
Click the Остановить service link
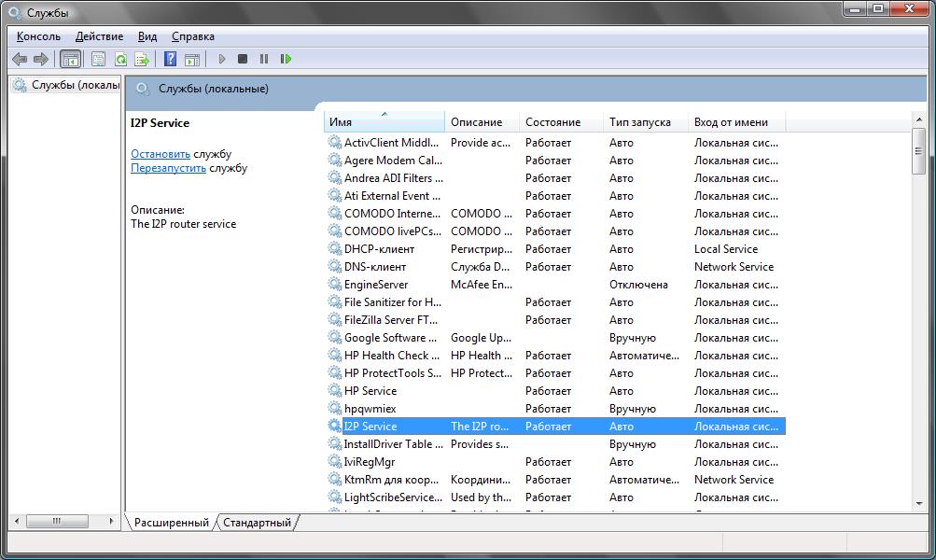(x=161, y=154)
